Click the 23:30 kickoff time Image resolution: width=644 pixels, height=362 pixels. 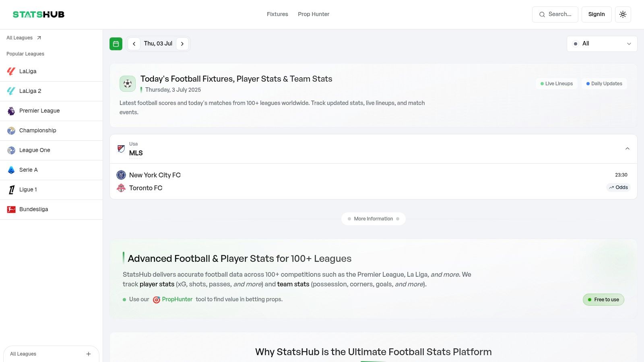[621, 175]
